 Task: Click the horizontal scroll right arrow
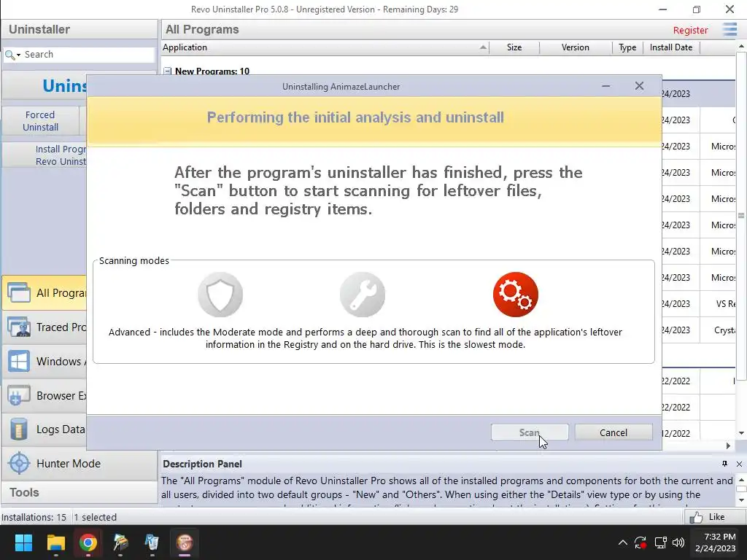pyautogui.click(x=728, y=446)
